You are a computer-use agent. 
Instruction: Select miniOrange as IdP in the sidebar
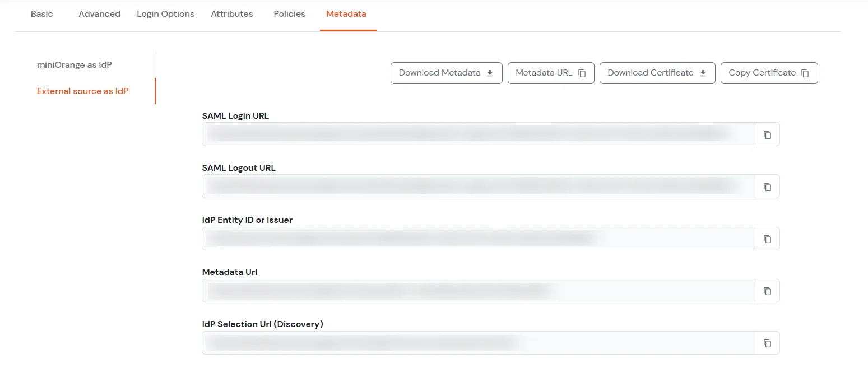[x=74, y=64]
